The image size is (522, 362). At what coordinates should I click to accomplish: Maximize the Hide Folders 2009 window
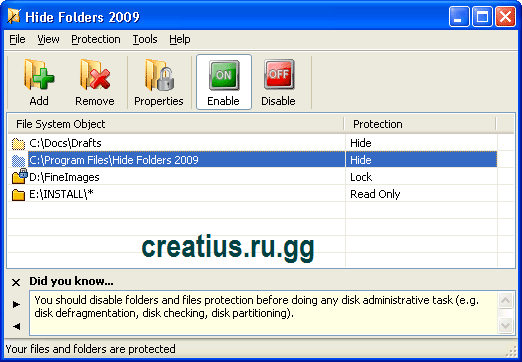click(482, 17)
